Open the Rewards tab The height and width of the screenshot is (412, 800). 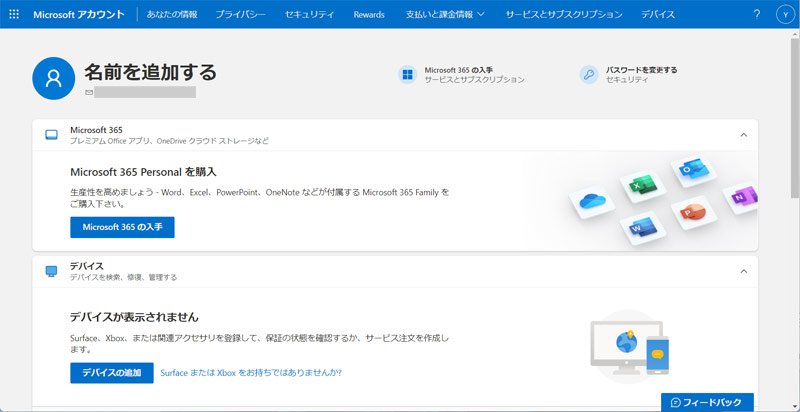[x=369, y=14]
